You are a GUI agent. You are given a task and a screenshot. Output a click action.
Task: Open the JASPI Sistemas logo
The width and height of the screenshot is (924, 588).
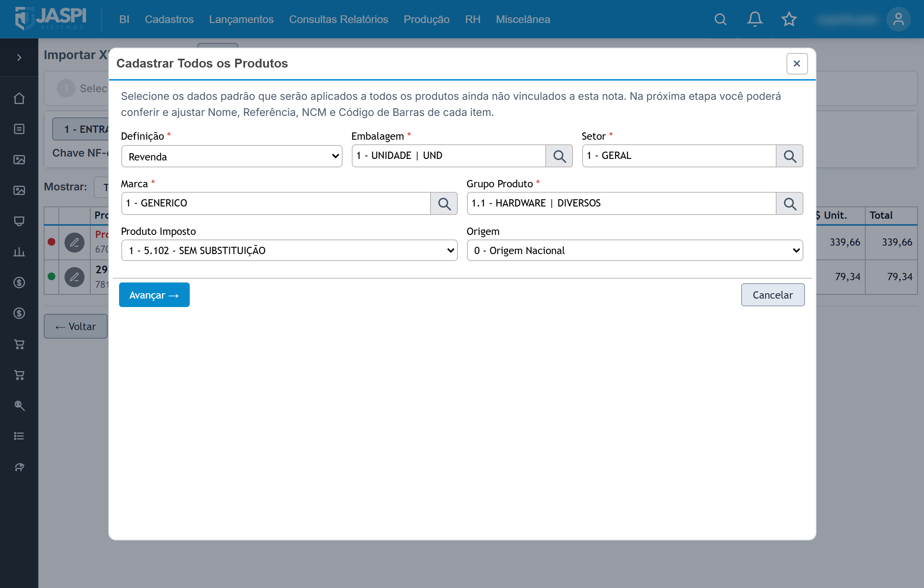[51, 18]
